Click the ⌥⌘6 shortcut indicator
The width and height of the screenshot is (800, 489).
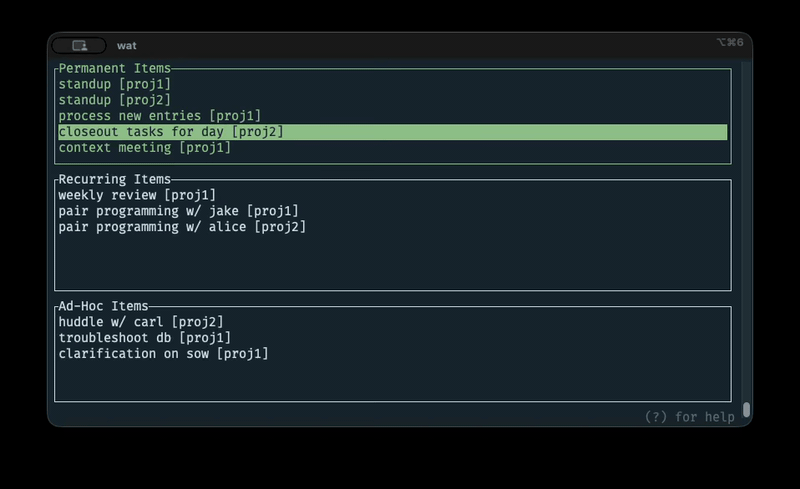click(x=729, y=42)
